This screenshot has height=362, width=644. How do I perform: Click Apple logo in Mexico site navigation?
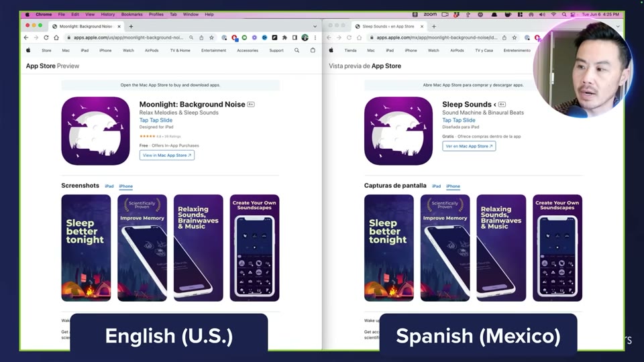click(331, 50)
